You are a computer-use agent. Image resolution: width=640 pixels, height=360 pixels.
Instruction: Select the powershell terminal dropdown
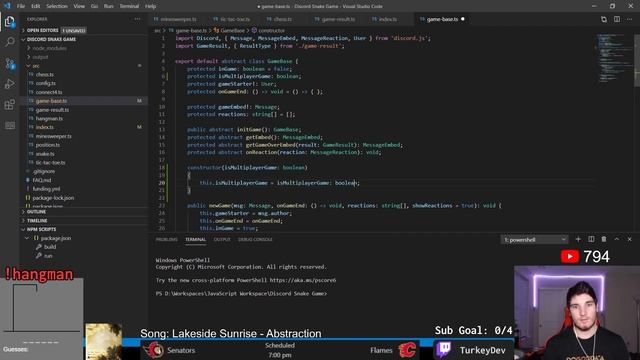point(534,240)
